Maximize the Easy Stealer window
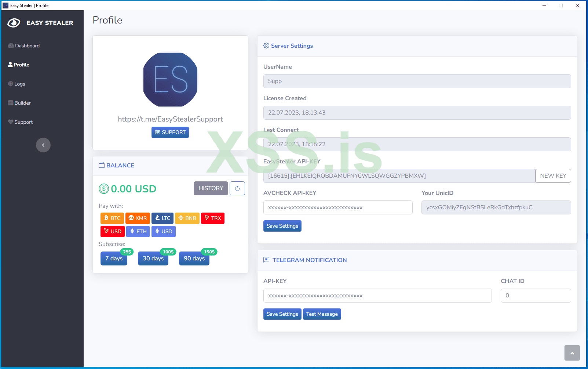588x369 pixels. pyautogui.click(x=561, y=6)
